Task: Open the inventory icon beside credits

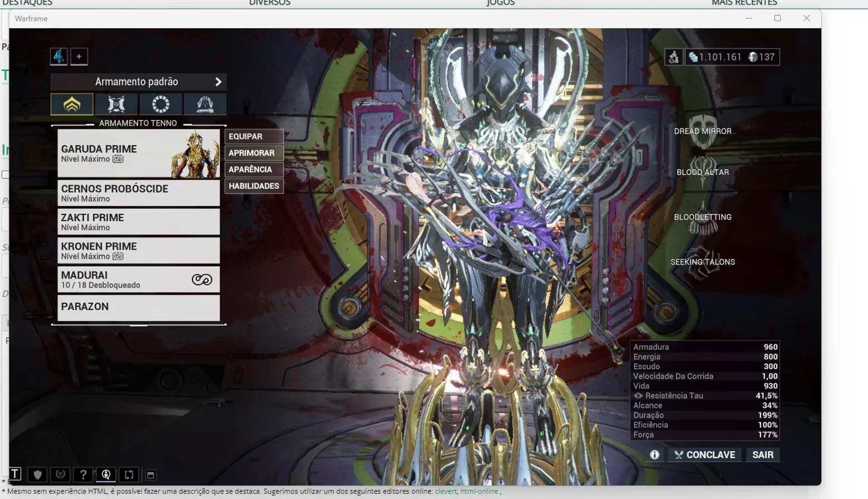Action: point(673,57)
